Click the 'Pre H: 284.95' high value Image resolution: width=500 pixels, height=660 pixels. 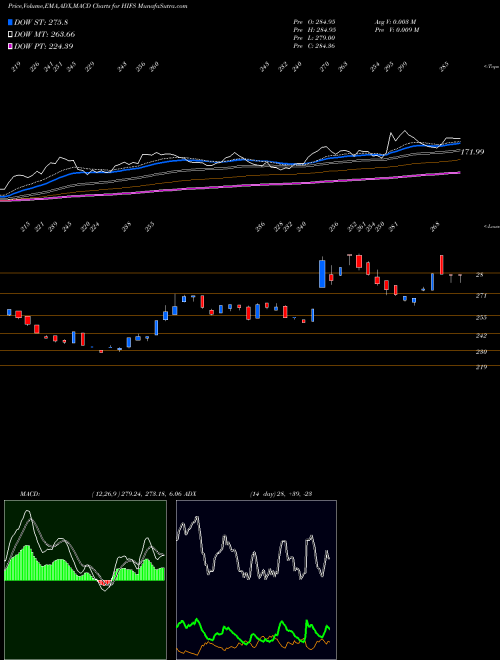point(314,29)
